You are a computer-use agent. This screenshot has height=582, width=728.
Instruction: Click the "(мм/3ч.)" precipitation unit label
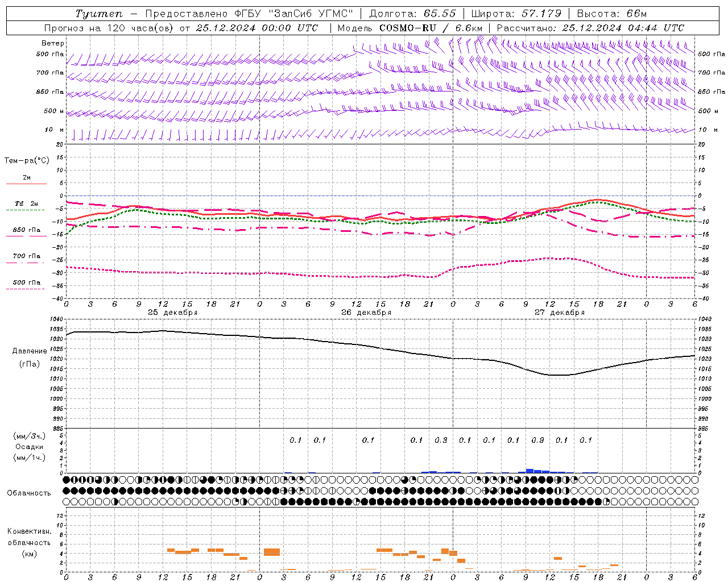30,436
